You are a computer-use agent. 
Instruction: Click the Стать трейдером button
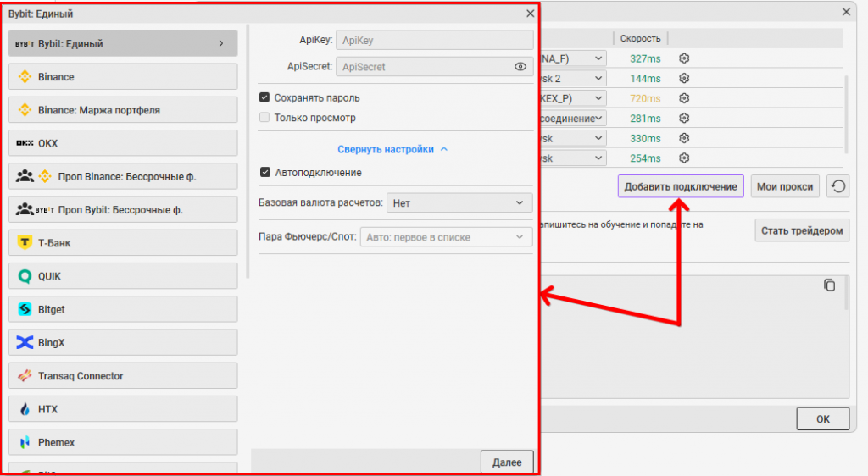tap(802, 230)
